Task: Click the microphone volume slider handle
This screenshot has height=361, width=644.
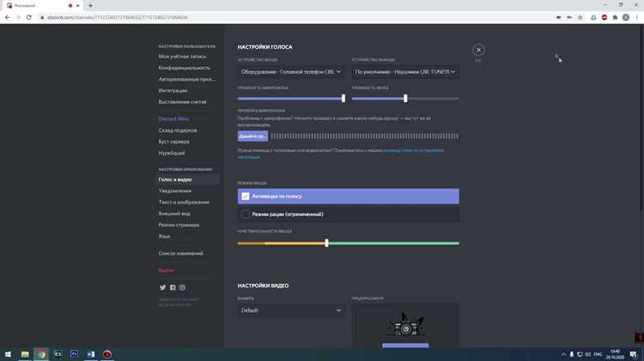Action: coord(343,99)
